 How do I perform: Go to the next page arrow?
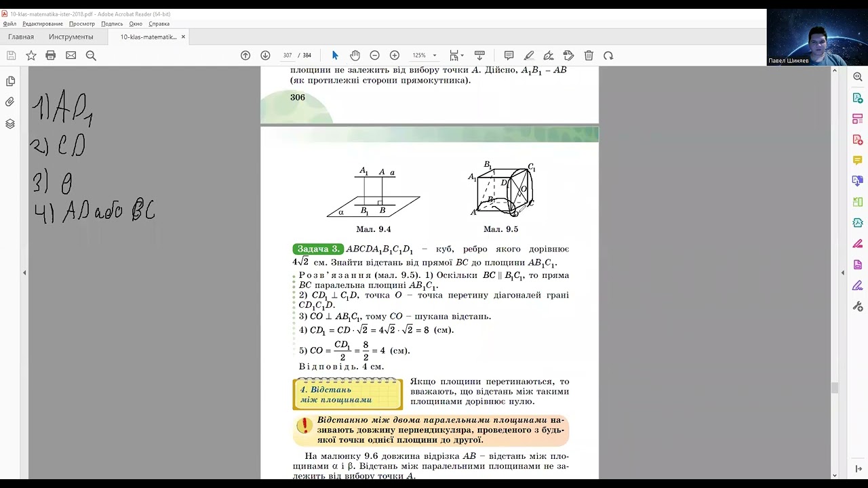(265, 56)
